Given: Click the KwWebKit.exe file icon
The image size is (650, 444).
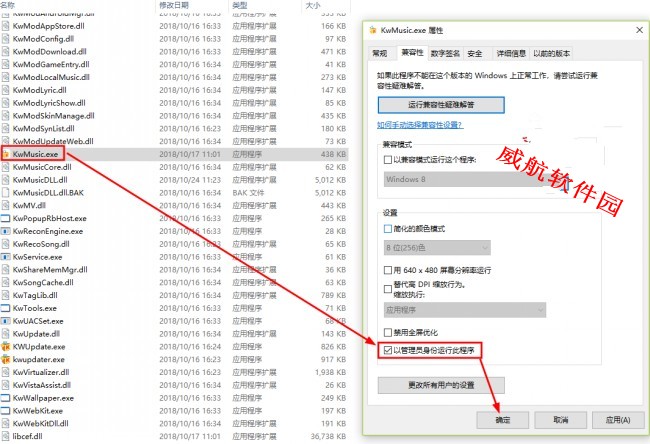Looking at the screenshot, I should pyautogui.click(x=5, y=411).
